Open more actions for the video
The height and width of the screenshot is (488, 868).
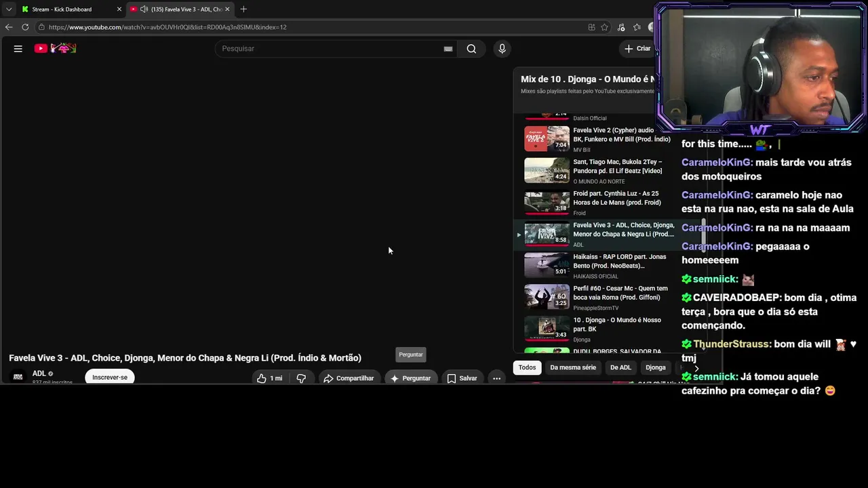point(496,378)
